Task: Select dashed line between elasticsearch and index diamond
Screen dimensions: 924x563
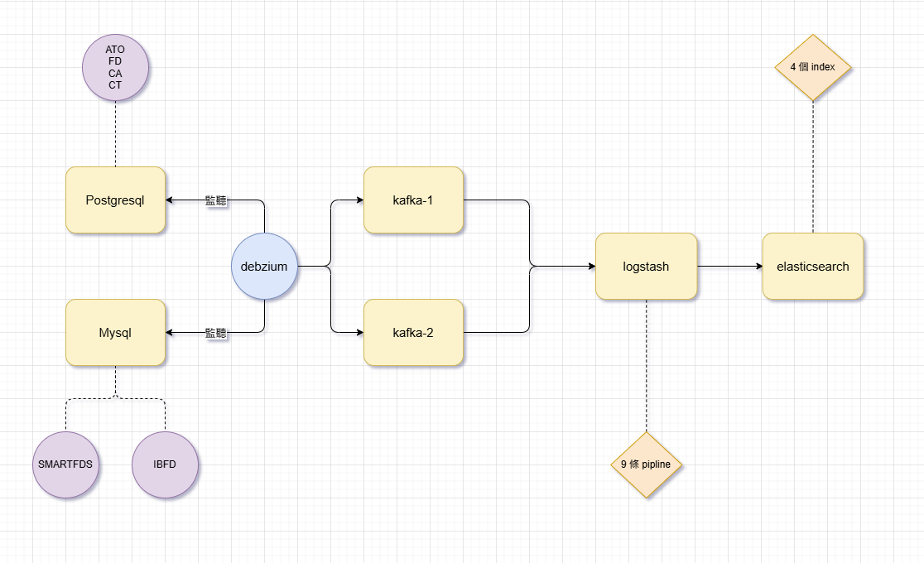Action: pyautogui.click(x=812, y=166)
